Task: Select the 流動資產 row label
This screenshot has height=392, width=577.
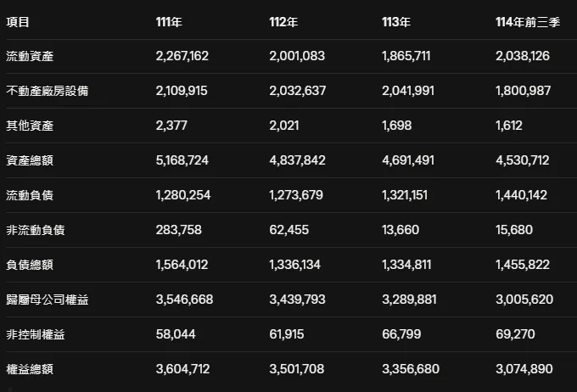Action: pyautogui.click(x=30, y=56)
